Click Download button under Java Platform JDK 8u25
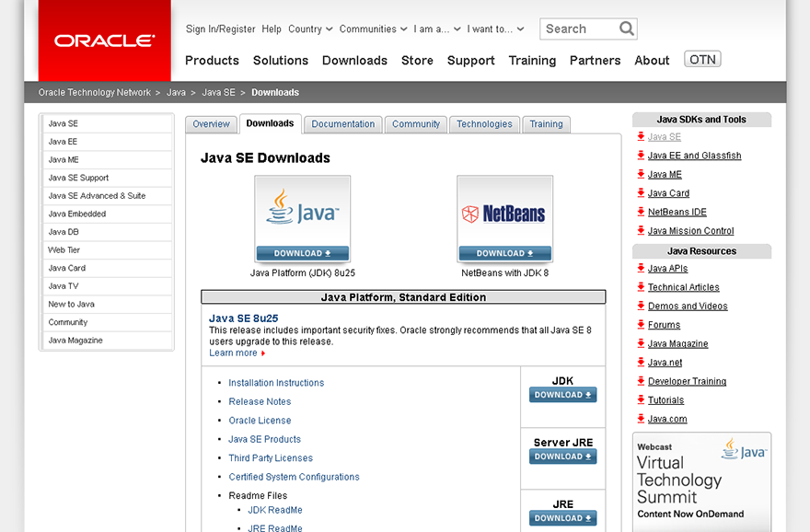The image size is (810, 532). [x=303, y=253]
